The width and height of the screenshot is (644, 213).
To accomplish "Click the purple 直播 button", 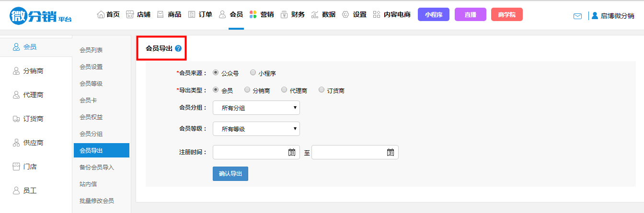I will pos(470,15).
